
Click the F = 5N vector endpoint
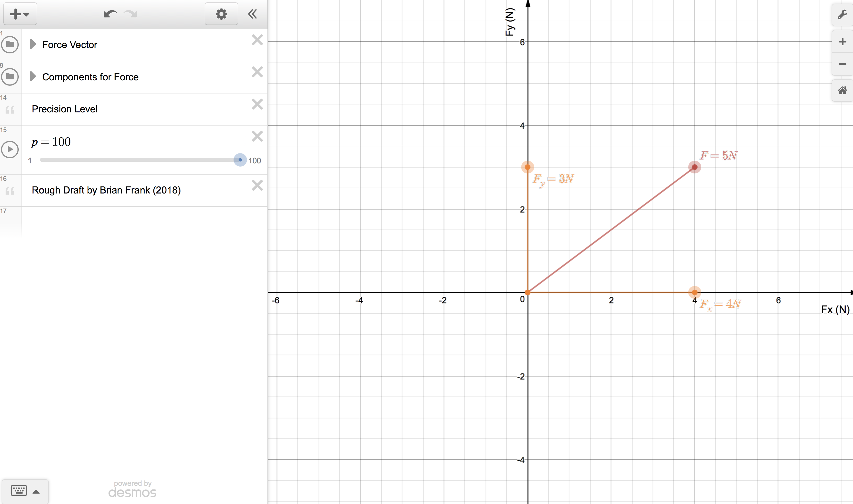coord(695,167)
